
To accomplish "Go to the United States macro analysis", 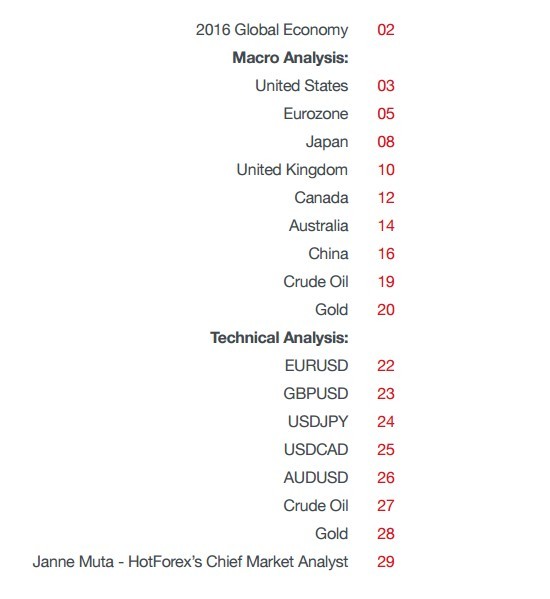I will (301, 86).
